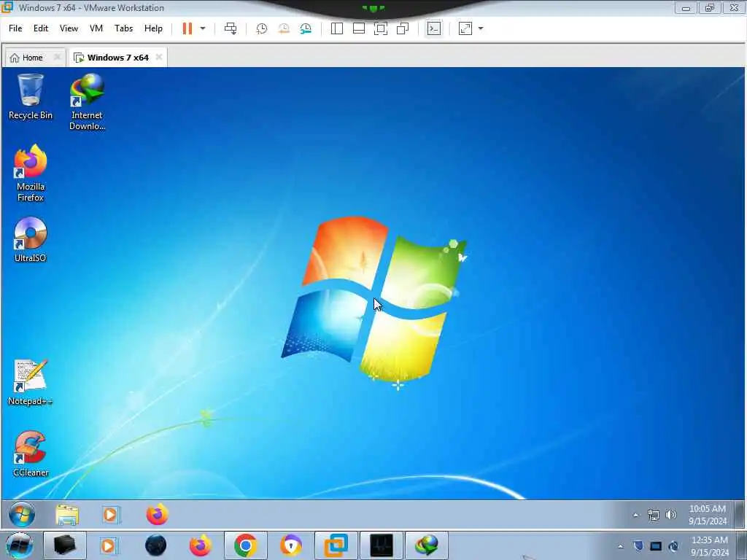This screenshot has width=747, height=560.
Task: Open the host Start button
Action: click(19, 545)
